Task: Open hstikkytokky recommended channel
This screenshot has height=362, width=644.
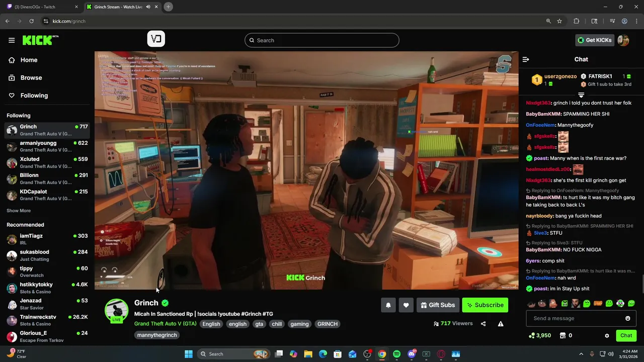Action: pos(47,288)
